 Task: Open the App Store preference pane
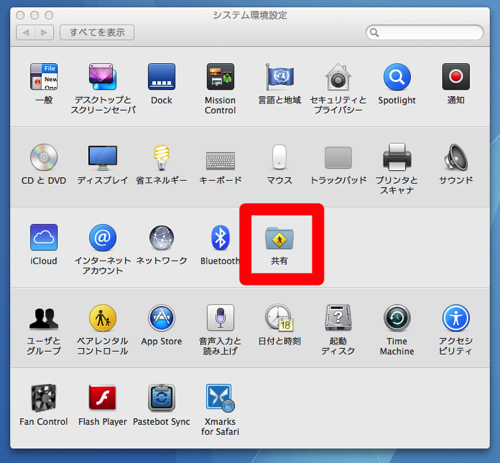(x=162, y=318)
